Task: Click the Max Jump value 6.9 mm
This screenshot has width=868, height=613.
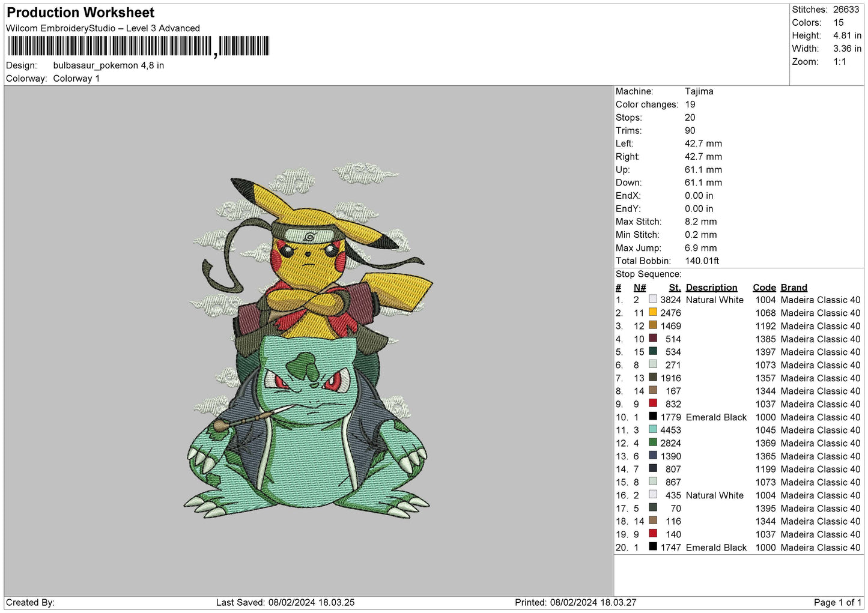Action: pos(701,248)
